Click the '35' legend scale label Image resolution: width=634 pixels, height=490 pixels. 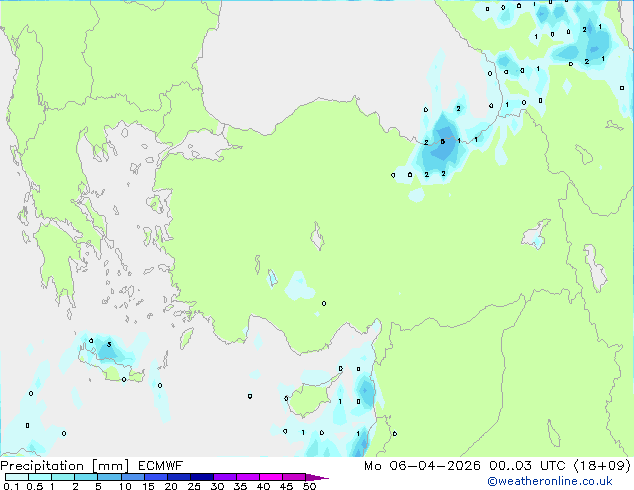(x=240, y=486)
